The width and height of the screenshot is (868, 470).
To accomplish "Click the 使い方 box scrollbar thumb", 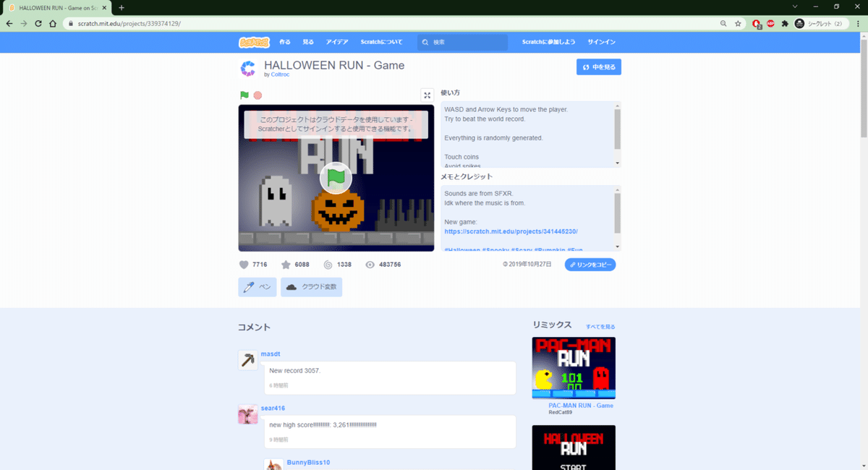I will click(617, 129).
